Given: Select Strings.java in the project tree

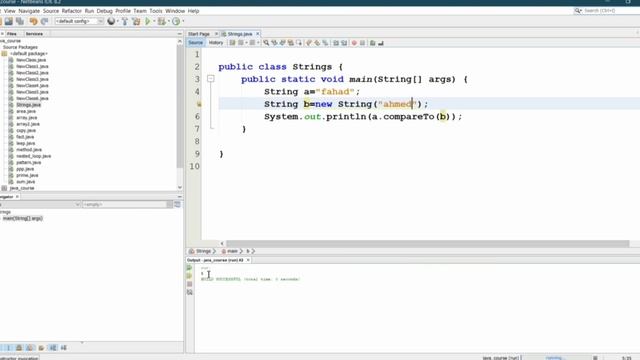Looking at the screenshot, I should coord(28,105).
